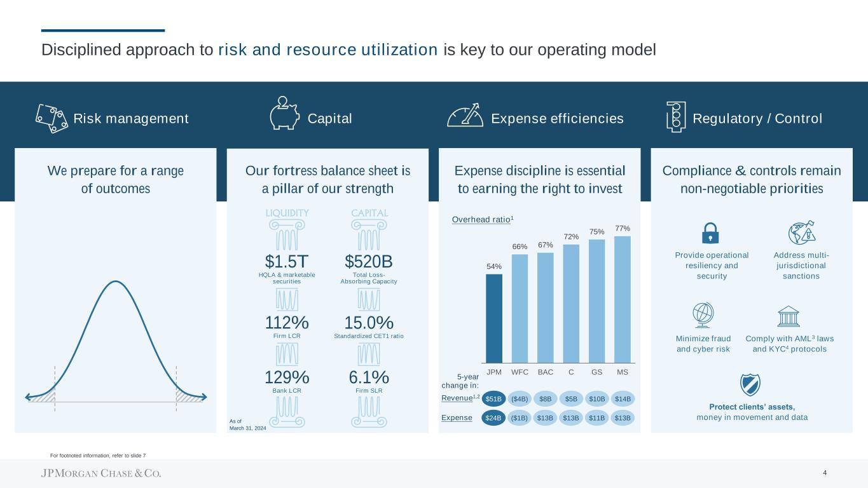Viewport: 868px width, 488px height.
Task: Click the bell curve peak in Risk panel
Action: 115,282
